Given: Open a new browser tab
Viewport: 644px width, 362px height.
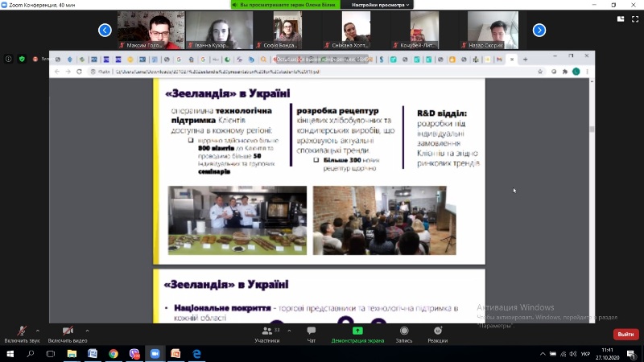Looking at the screenshot, I should (526, 60).
